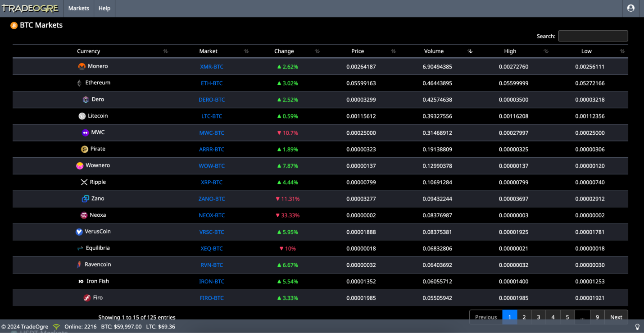The width and height of the screenshot is (644, 333).
Task: Open the ZANO-BTC market link
Action: pyautogui.click(x=212, y=199)
